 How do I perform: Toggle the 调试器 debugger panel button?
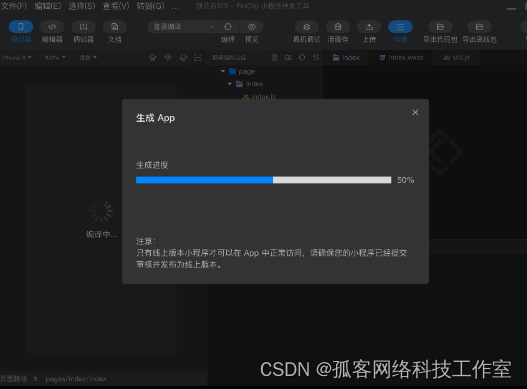(x=83, y=27)
